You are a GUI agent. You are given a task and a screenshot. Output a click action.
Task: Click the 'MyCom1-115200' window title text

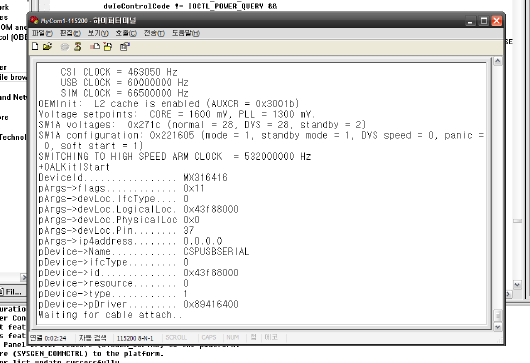click(x=64, y=21)
